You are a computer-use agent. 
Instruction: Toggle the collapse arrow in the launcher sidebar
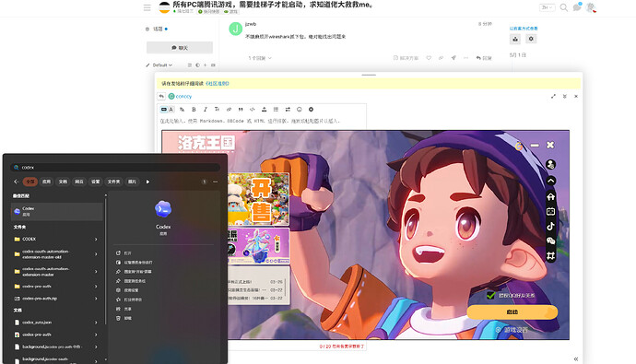550,182
